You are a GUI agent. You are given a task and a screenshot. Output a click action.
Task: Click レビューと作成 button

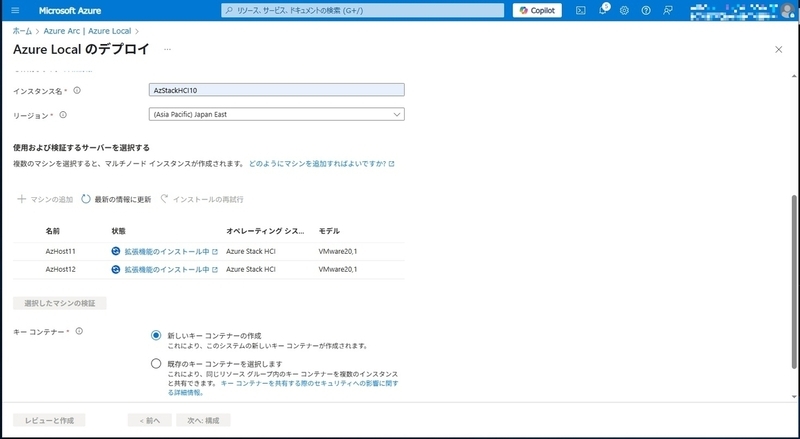[49, 421]
